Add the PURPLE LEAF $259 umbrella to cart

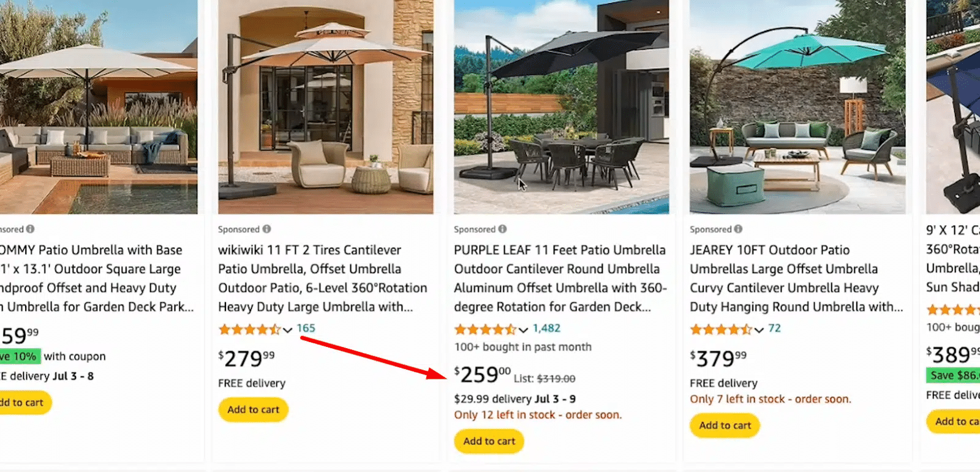click(489, 441)
